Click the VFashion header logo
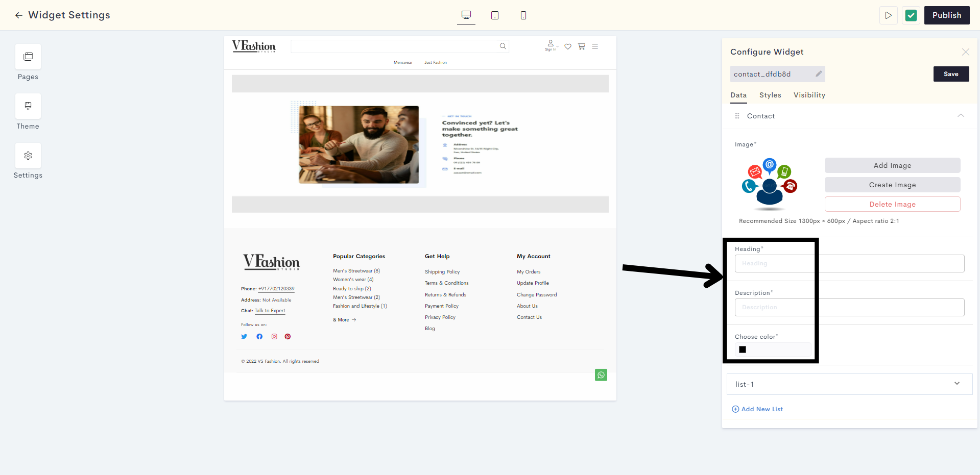The image size is (980, 475). click(254, 46)
